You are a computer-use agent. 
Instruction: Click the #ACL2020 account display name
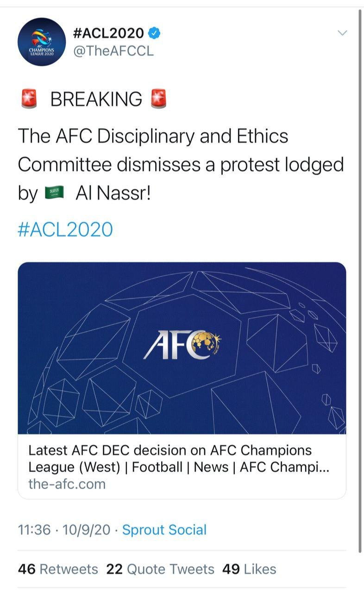(108, 33)
